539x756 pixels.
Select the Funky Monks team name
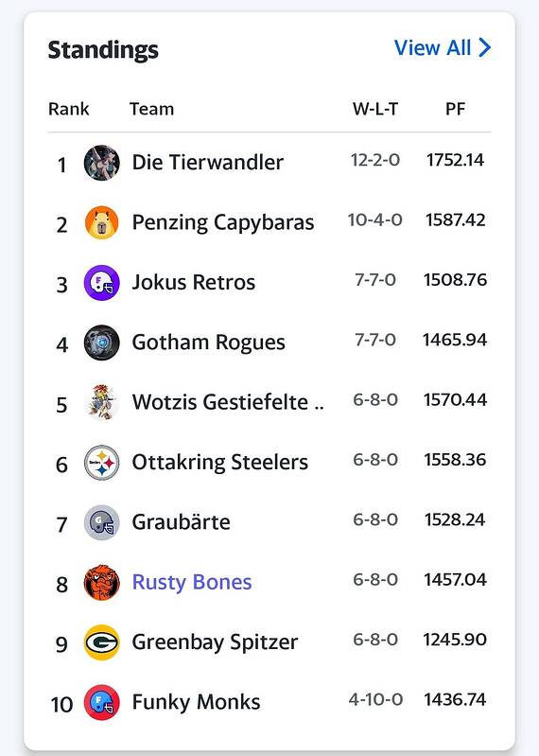tap(196, 702)
